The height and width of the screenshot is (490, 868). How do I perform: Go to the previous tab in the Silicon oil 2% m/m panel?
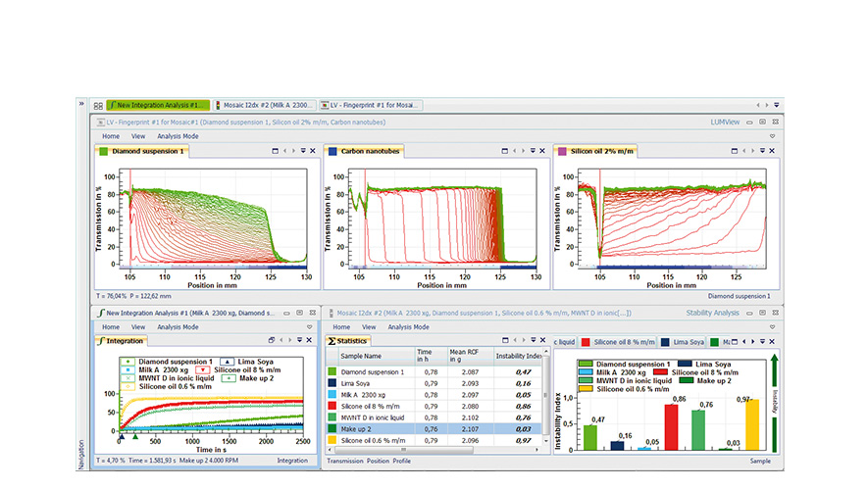(x=744, y=151)
